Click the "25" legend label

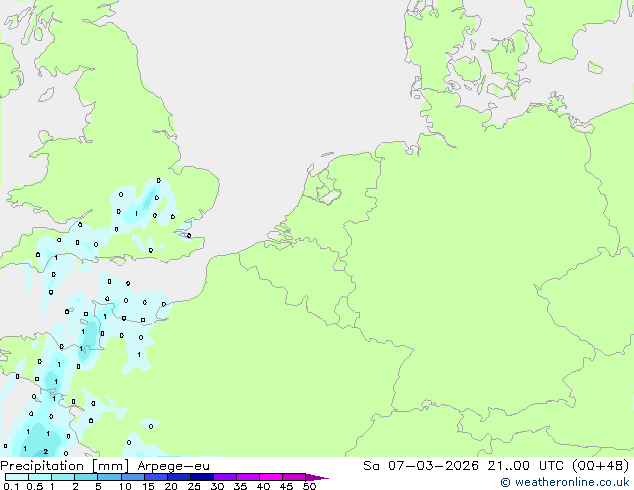pyautogui.click(x=194, y=486)
